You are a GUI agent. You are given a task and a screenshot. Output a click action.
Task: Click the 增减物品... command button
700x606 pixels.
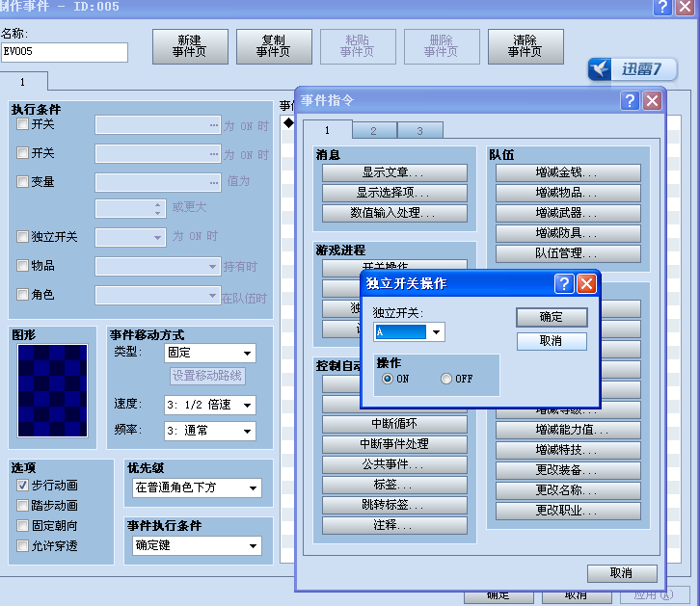pos(568,193)
